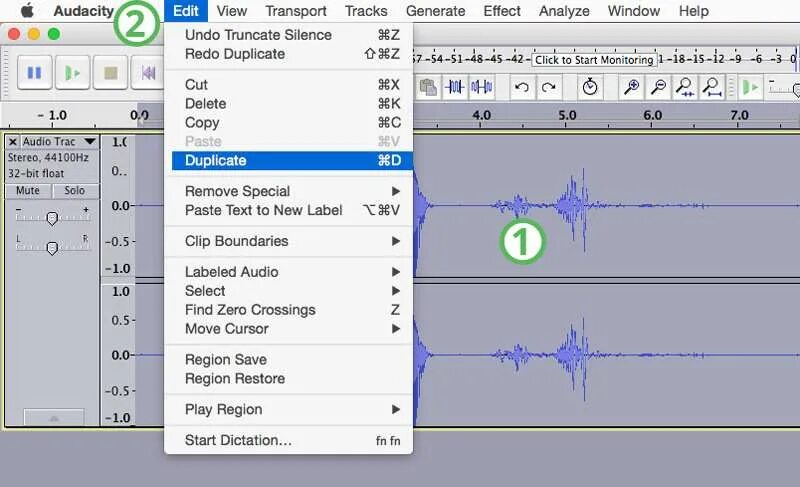Click the 'Stereo, 44100Hz' track info text
The width and height of the screenshot is (800, 487).
pyautogui.click(x=48, y=158)
